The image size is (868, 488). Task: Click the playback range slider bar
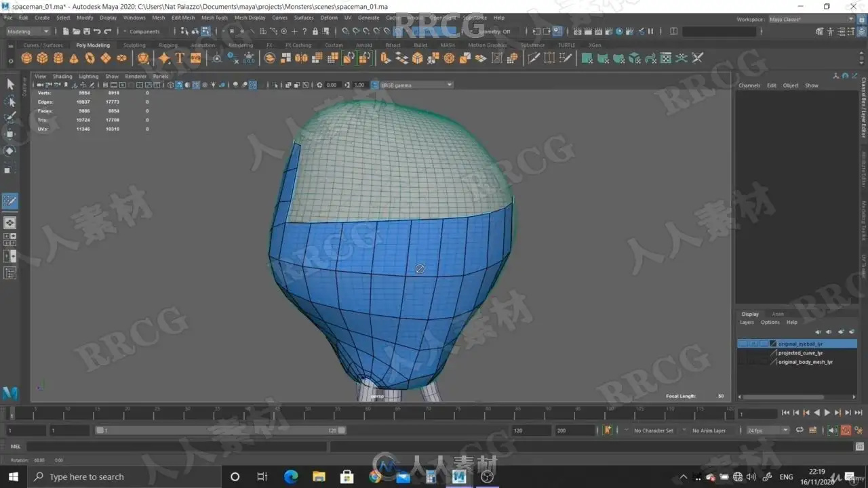click(x=220, y=430)
